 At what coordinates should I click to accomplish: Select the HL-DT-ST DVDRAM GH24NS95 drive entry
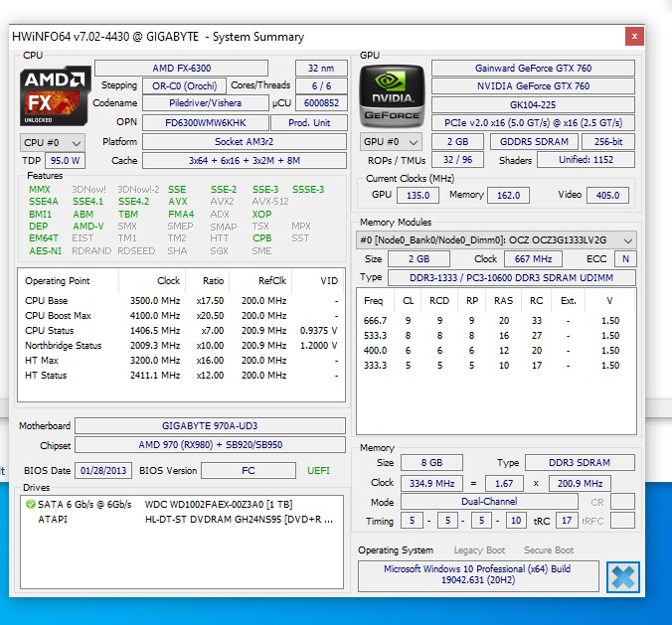181,520
